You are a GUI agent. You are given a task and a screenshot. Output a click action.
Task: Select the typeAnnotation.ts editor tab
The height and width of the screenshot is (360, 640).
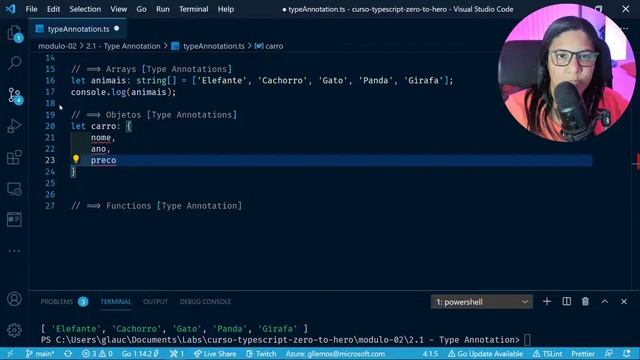point(78,29)
